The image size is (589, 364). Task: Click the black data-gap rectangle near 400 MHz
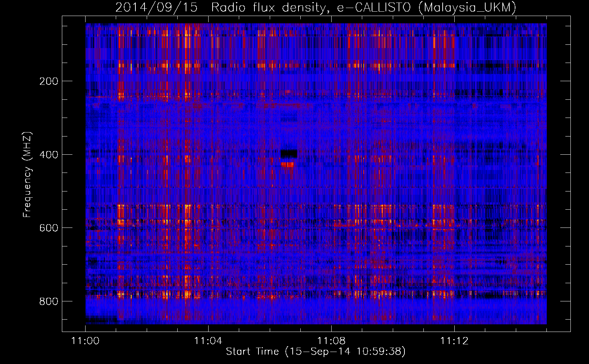[289, 154]
